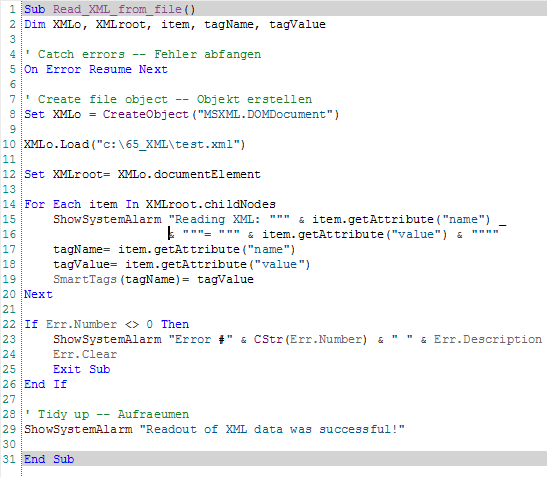
Task: Click the XMLo.Load file path string
Action: (x=168, y=144)
